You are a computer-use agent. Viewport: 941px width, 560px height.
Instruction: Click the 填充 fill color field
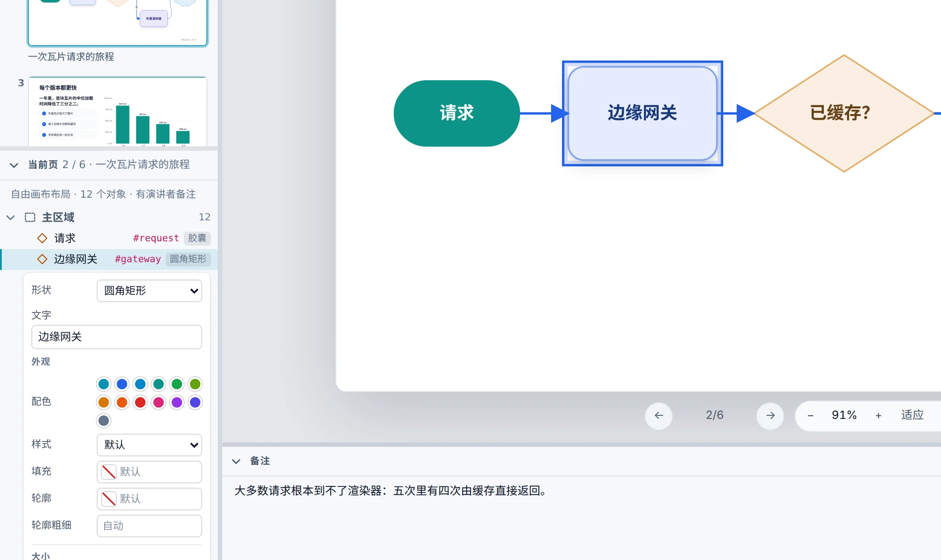pos(149,472)
